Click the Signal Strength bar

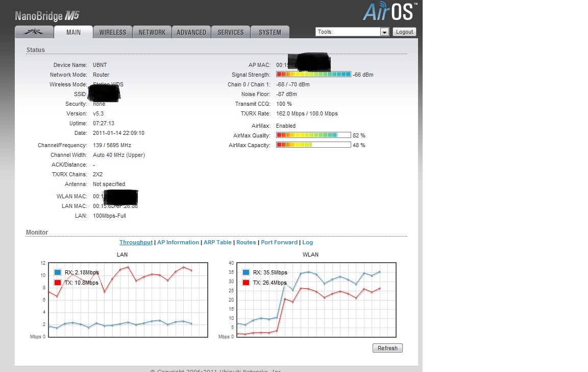313,74
